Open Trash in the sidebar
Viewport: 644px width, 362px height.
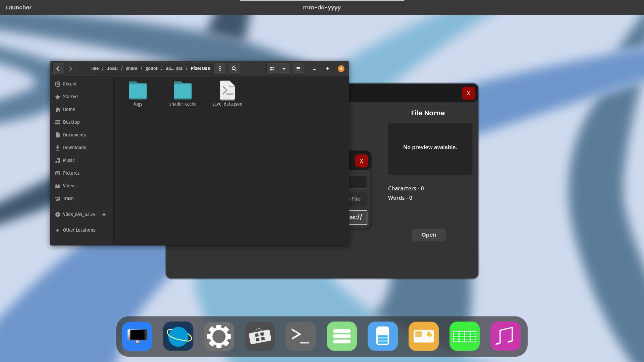[x=82, y=198]
